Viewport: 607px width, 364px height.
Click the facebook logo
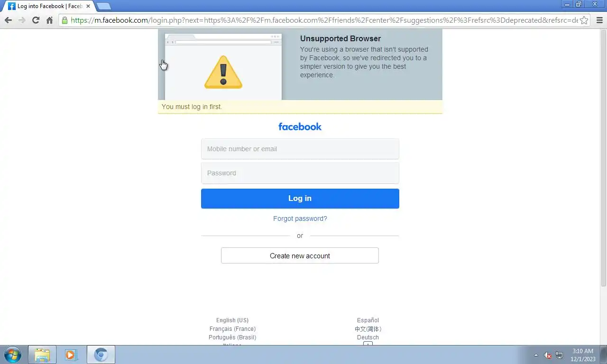pyautogui.click(x=300, y=127)
